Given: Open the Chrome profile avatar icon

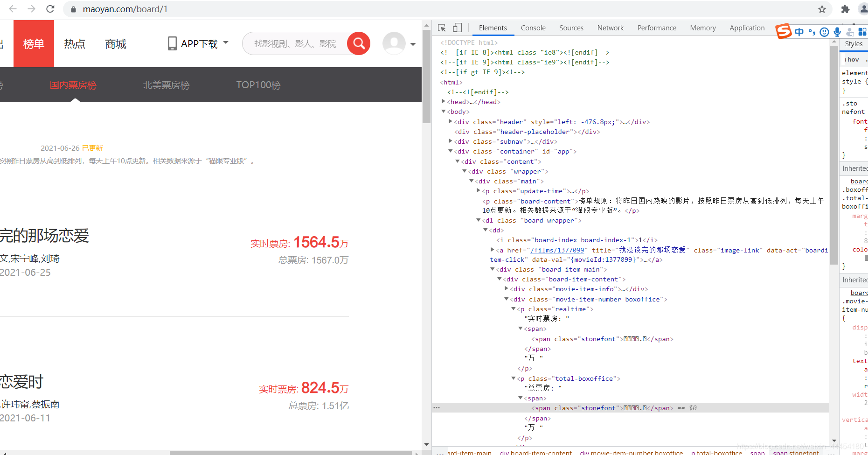Looking at the screenshot, I should pos(863,9).
